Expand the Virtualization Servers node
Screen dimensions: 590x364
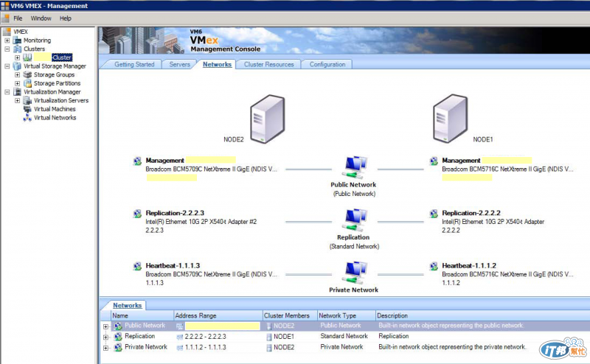click(x=17, y=100)
